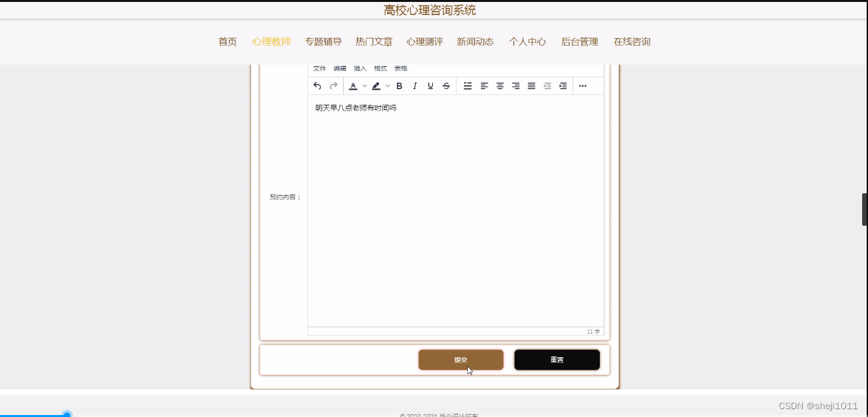Open the 文件 editor menu

[x=319, y=68]
